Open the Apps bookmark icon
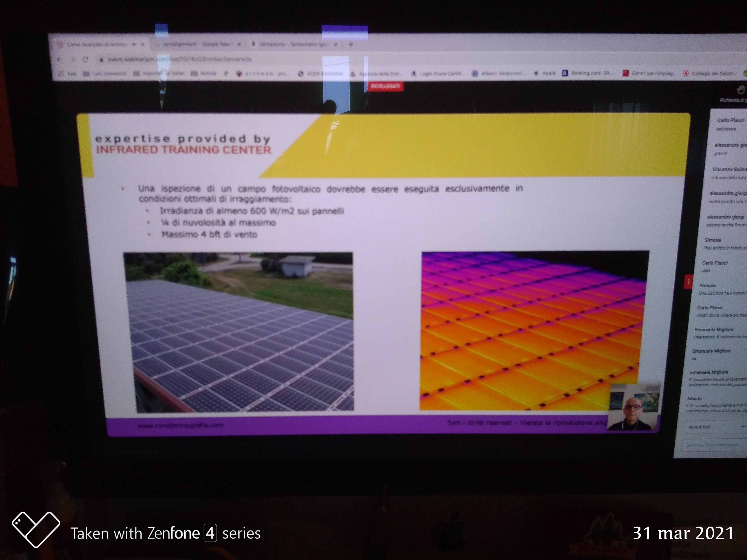This screenshot has width=747, height=560. click(x=61, y=73)
